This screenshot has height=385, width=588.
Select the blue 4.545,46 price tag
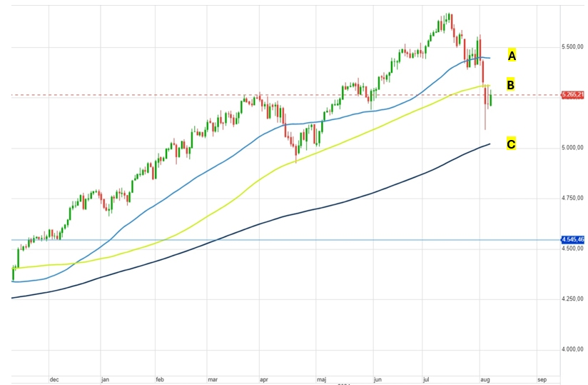click(573, 239)
